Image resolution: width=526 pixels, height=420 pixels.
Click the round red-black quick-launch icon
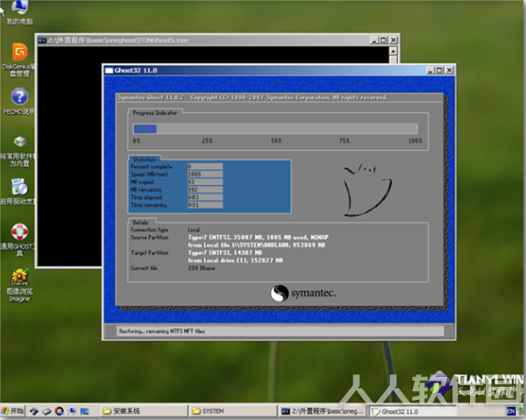[60, 411]
